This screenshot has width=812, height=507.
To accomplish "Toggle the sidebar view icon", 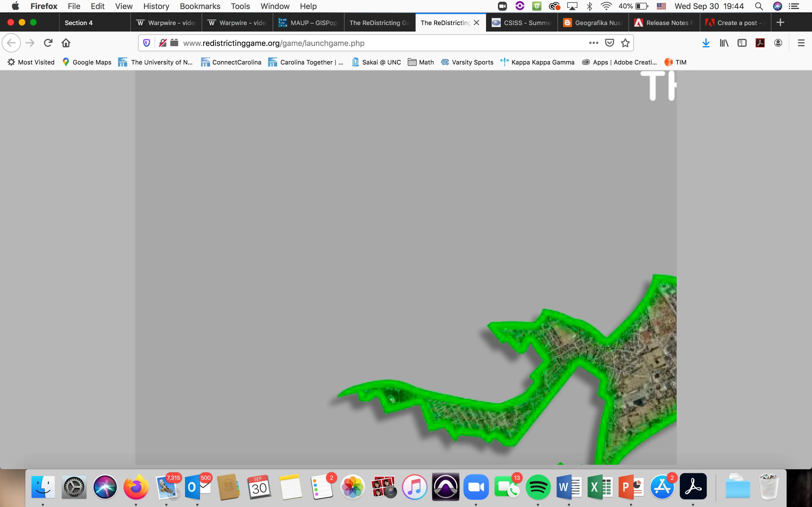I will (742, 43).
